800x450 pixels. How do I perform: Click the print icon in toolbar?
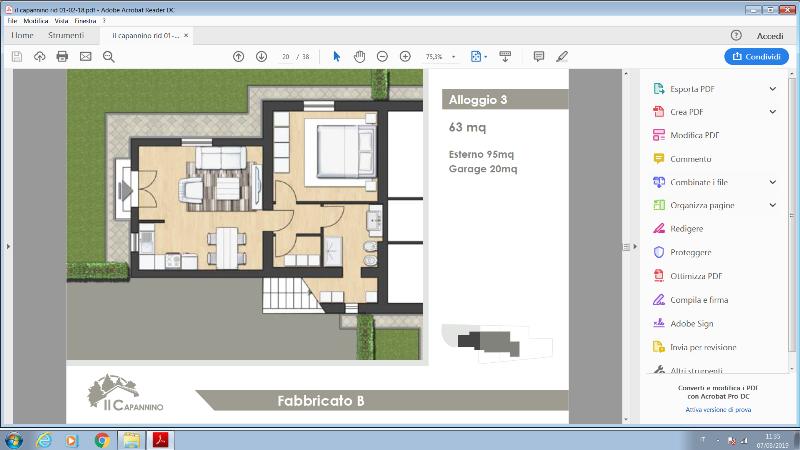62,57
